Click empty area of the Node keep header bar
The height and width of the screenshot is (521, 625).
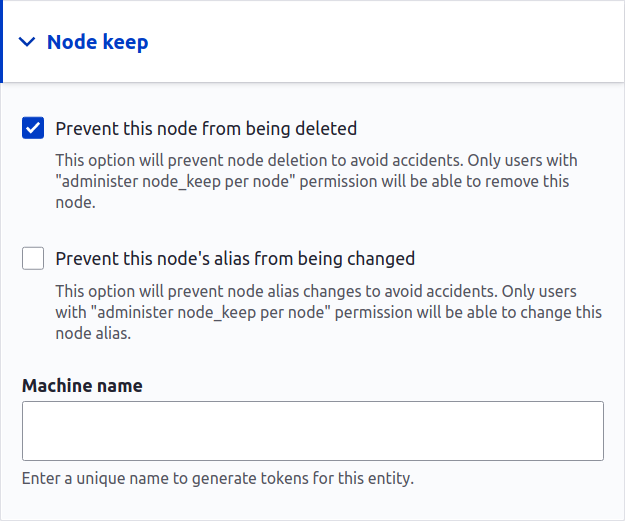[x=400, y=42]
